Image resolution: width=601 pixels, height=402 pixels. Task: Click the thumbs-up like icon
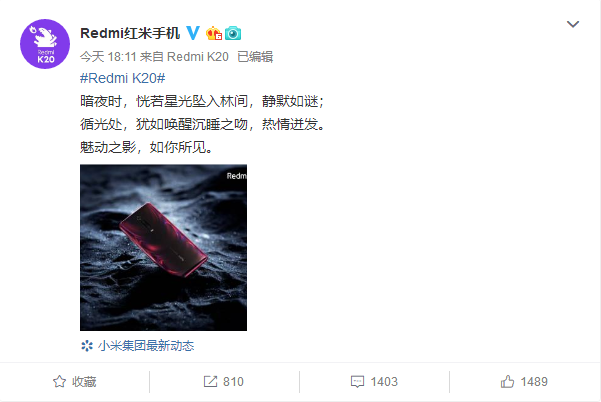[507, 381]
